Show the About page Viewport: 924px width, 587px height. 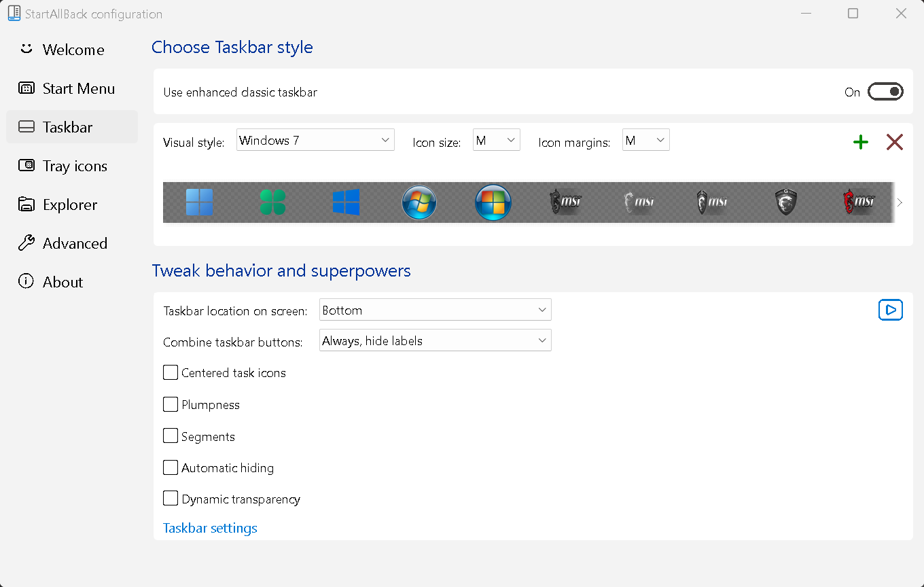72,282
